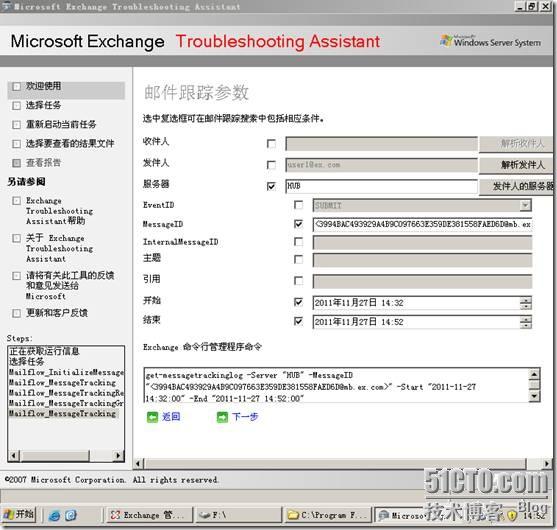Tick the 发件人 sender checkbox
This screenshot has height=530, width=557.
tap(271, 165)
